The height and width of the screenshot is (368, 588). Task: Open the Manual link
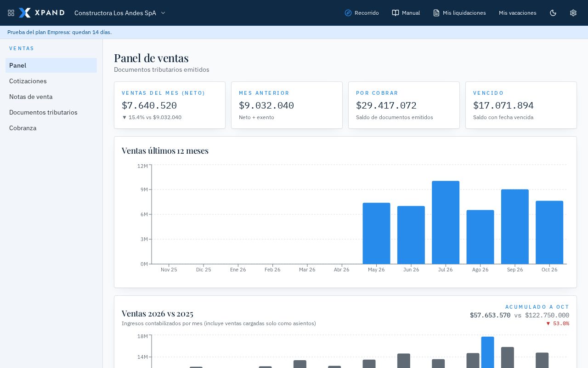pyautogui.click(x=406, y=13)
